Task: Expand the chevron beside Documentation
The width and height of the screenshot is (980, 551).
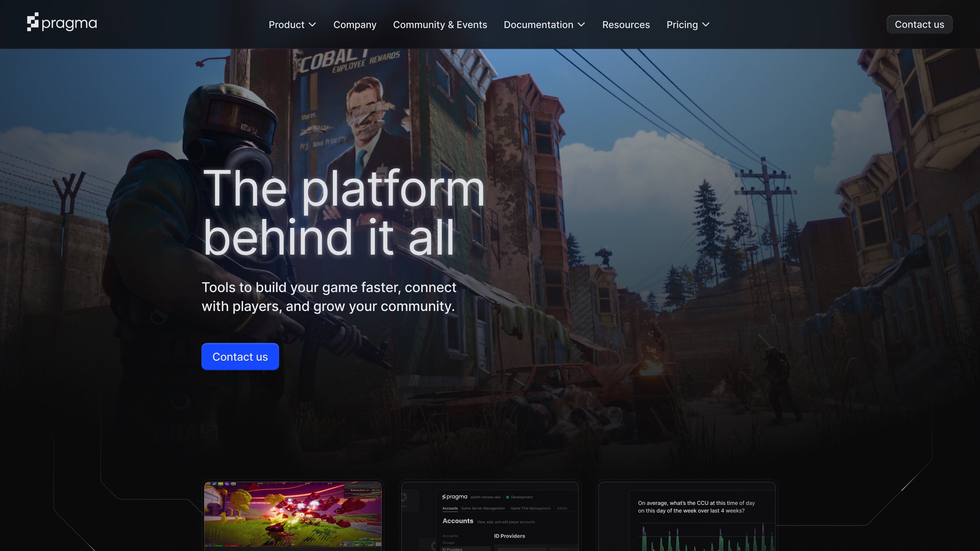Action: click(x=581, y=25)
